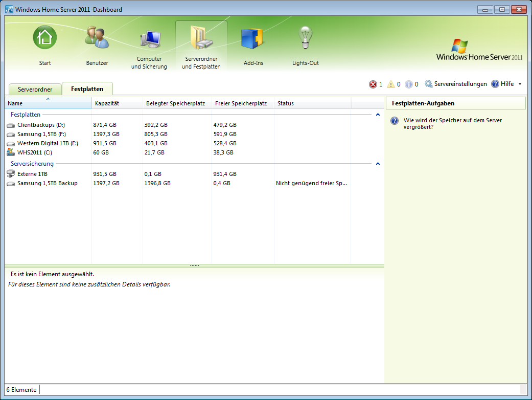Viewport: 532px width, 400px height.
Task: Sort by Freier Speicherplatz column
Action: [243, 103]
